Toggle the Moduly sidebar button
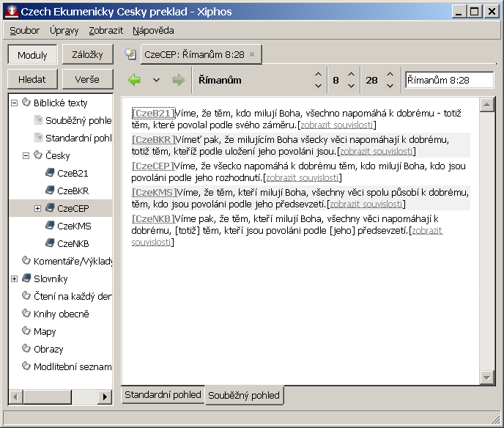The image size is (504, 428). coord(32,55)
